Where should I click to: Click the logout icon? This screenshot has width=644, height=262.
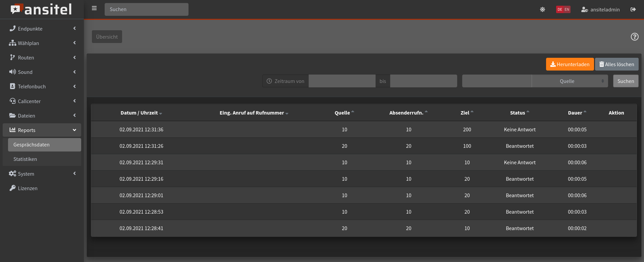(633, 9)
